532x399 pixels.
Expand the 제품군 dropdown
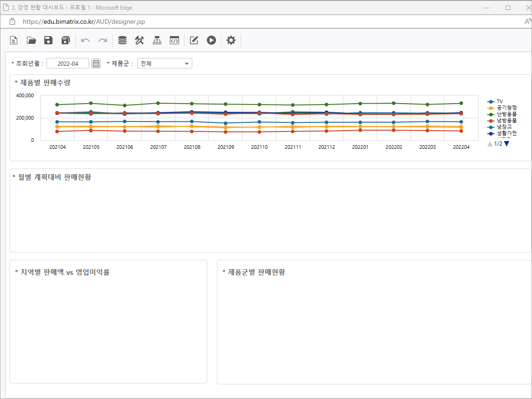pyautogui.click(x=164, y=63)
